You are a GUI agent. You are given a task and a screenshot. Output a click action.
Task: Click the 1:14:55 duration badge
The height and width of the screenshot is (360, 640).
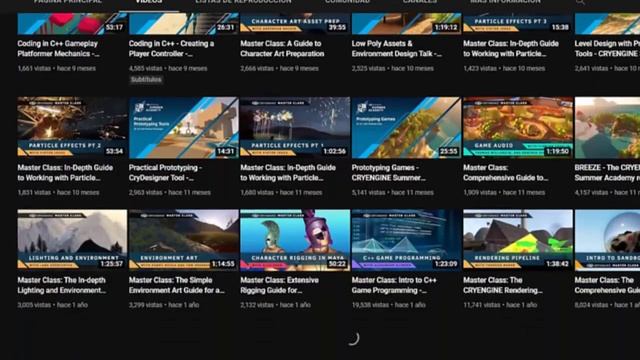coord(223,264)
